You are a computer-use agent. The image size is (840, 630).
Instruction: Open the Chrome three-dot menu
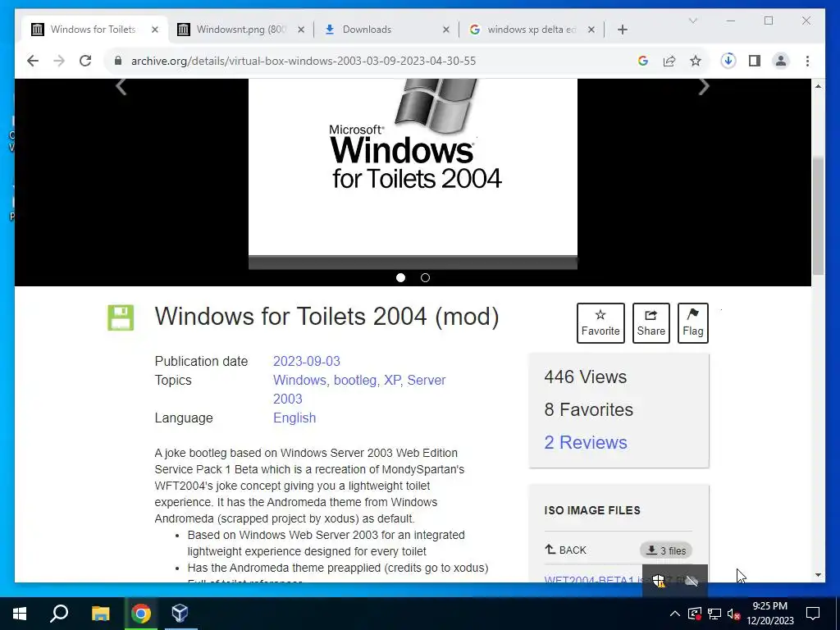[807, 61]
